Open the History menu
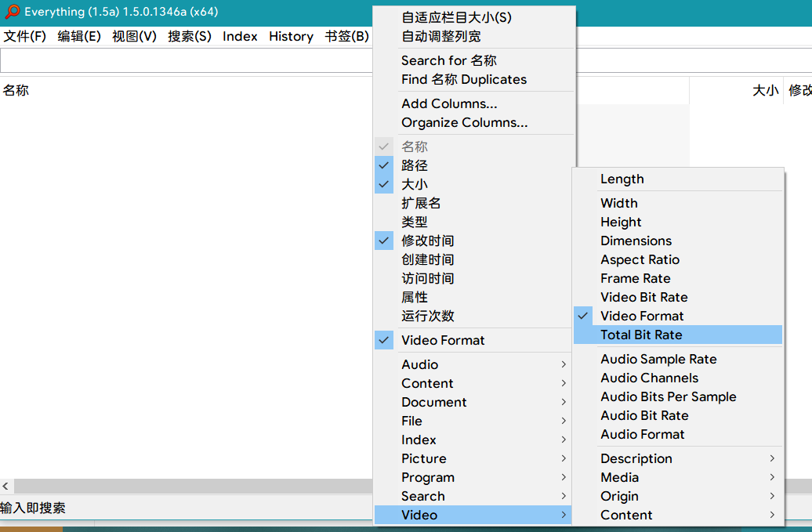 [291, 36]
